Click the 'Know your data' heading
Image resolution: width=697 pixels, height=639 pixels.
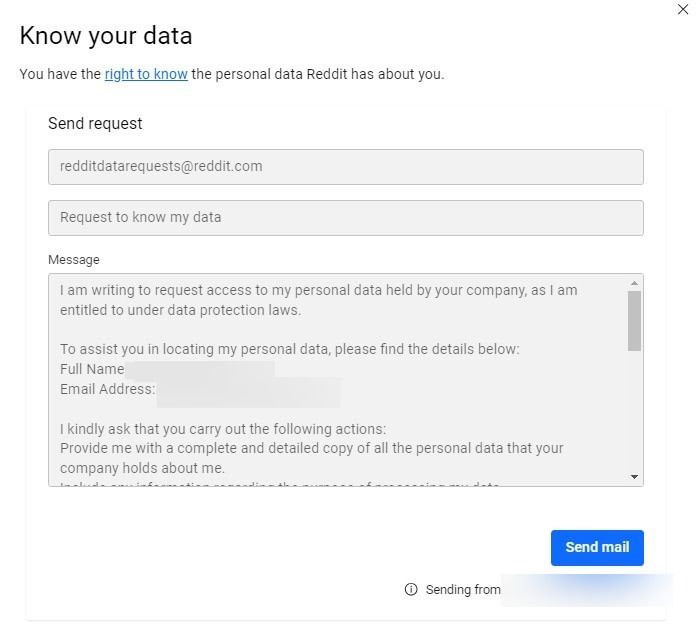pos(106,36)
